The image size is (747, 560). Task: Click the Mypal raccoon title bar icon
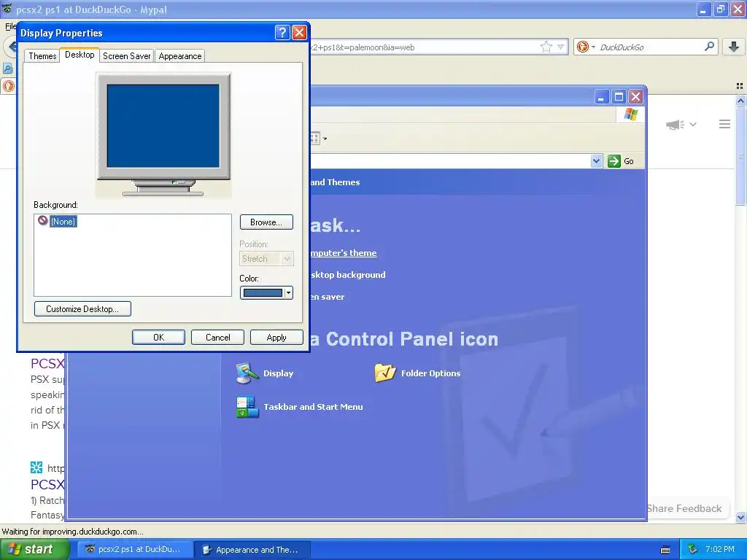(7, 9)
